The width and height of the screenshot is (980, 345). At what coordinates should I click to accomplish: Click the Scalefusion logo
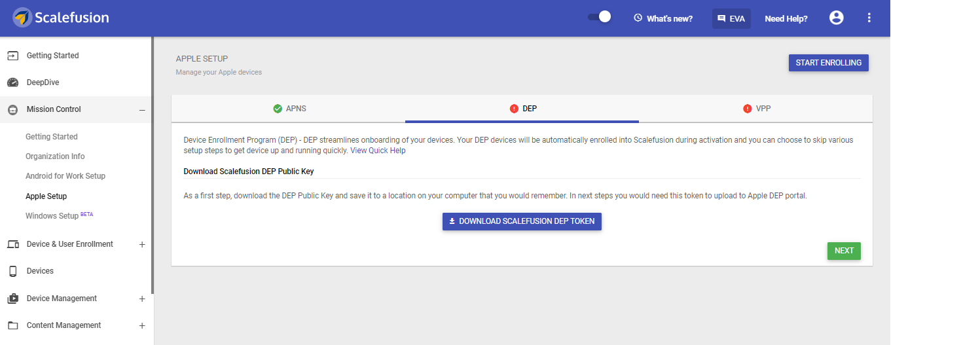[61, 18]
